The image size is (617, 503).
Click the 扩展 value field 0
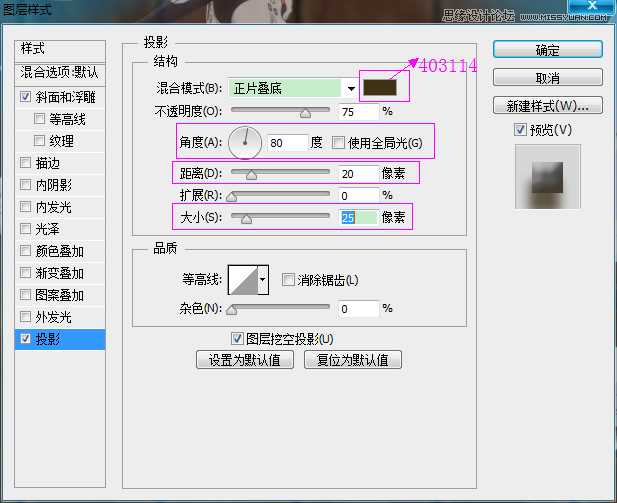pyautogui.click(x=358, y=196)
